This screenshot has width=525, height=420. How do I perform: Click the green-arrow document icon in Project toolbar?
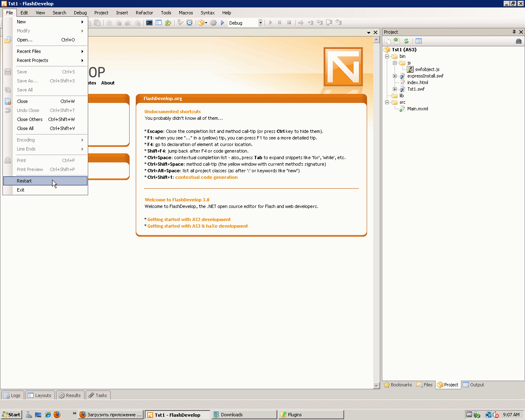click(397, 41)
